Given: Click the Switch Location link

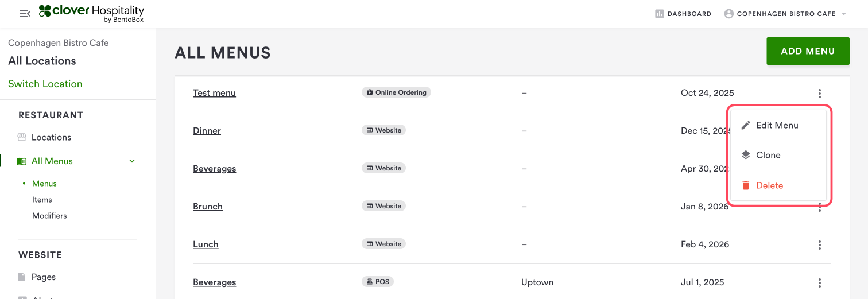Looking at the screenshot, I should [45, 84].
